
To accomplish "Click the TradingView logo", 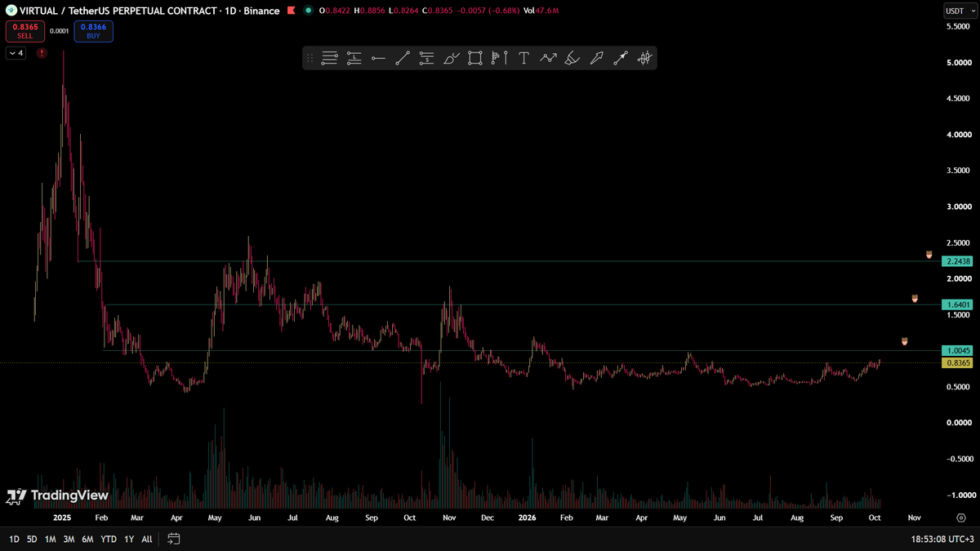I will (57, 495).
